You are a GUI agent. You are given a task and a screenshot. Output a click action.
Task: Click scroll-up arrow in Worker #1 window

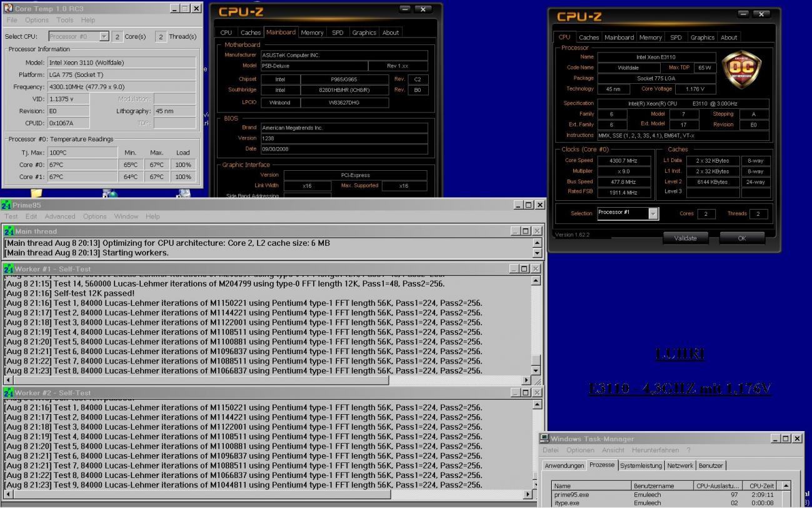click(x=536, y=280)
